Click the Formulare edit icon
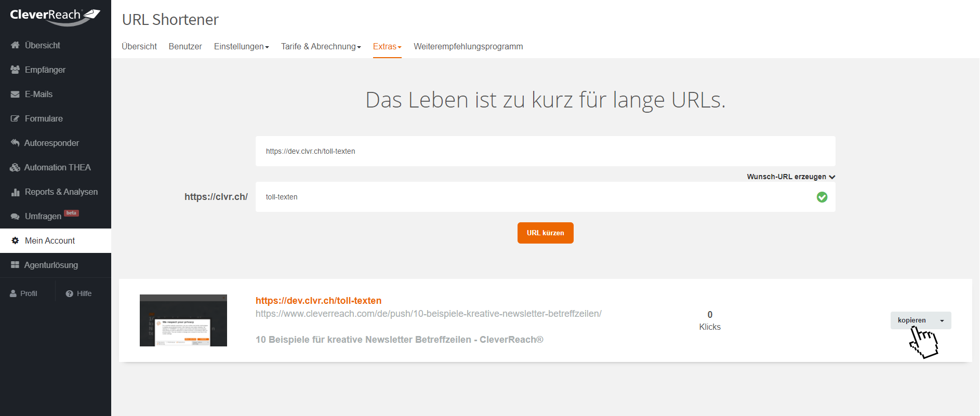The height and width of the screenshot is (416, 980). (15, 118)
